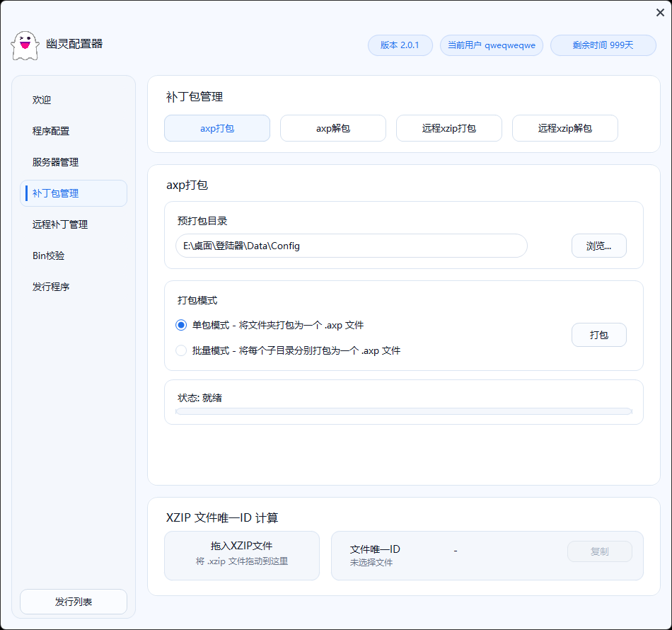Switch to 远程xzip解包 tab

click(x=565, y=128)
